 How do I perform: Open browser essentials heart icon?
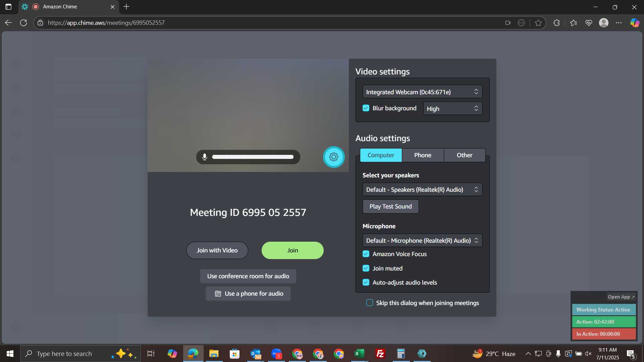[x=589, y=23]
